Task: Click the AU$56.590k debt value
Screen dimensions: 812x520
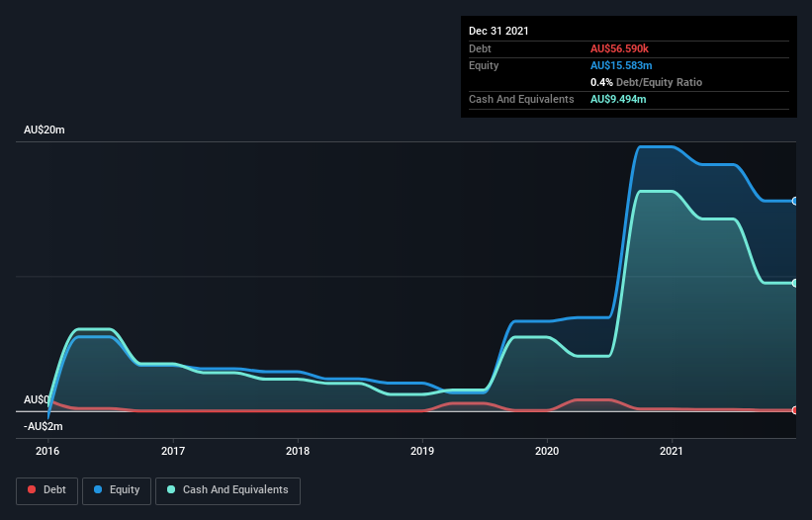Action: (619, 48)
